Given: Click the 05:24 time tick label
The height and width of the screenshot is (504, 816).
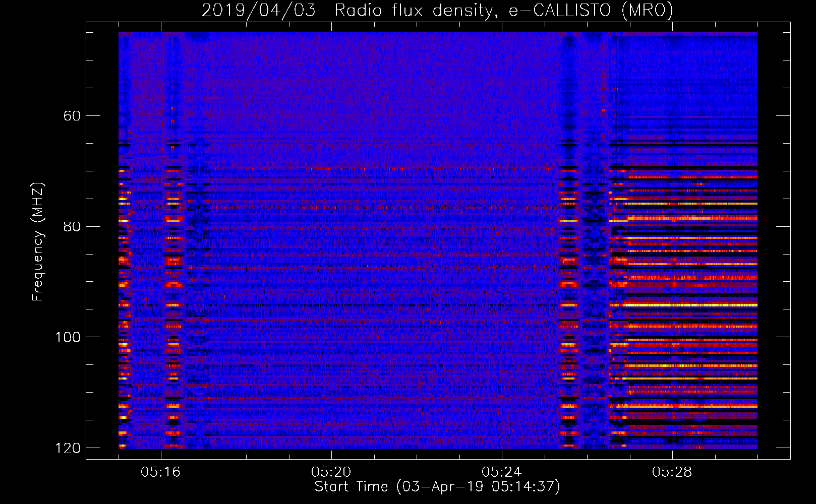Looking at the screenshot, I should tap(502, 472).
